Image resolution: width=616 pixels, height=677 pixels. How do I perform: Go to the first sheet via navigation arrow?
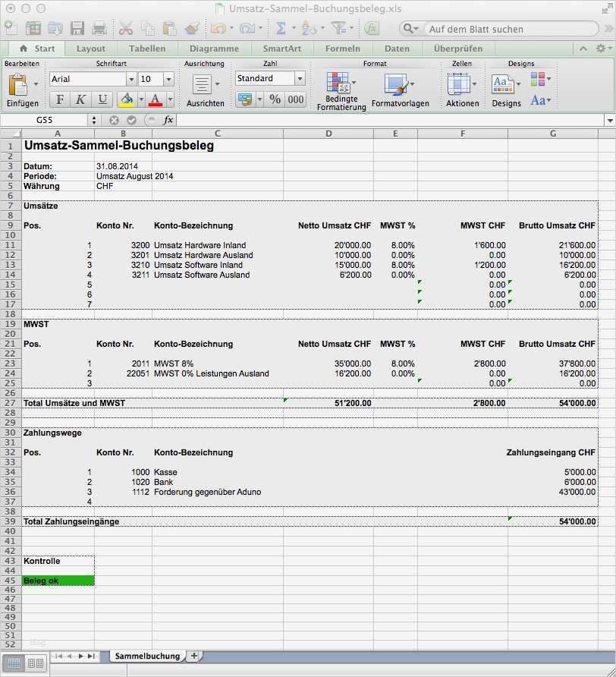59,657
